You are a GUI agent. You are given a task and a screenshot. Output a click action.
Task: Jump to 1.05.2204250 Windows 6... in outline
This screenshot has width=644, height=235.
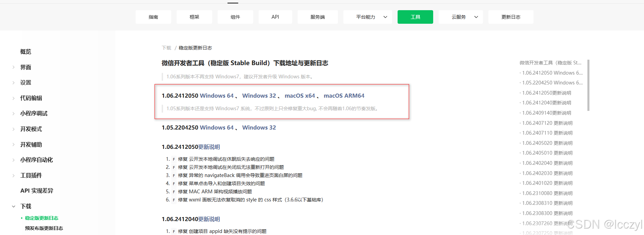552,83
